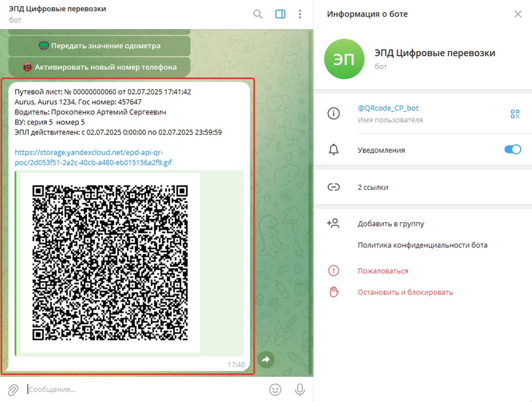532x402 pixels.
Task: Click the microphone voice message icon
Action: (300, 389)
